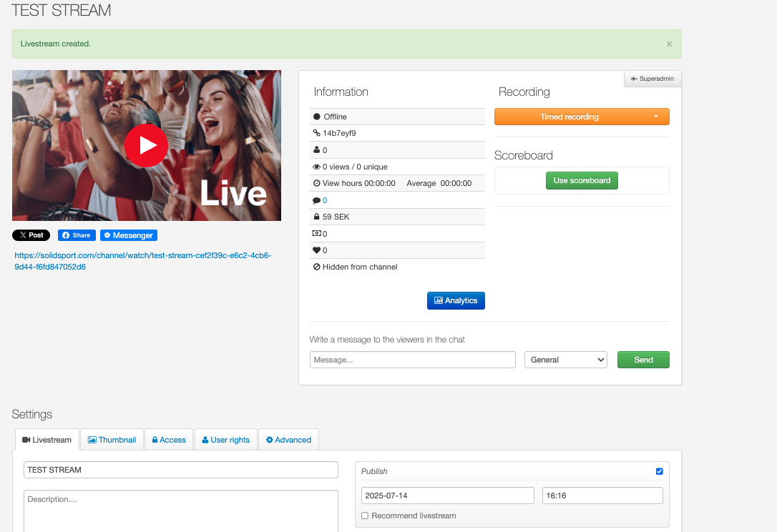777x532 pixels.
Task: Play the livestream video preview
Action: click(x=146, y=145)
